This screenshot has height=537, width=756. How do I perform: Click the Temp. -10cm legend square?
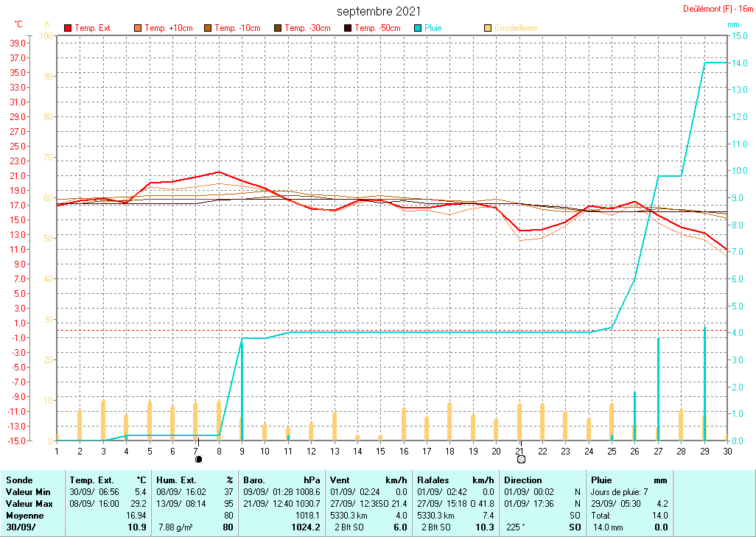click(x=208, y=28)
